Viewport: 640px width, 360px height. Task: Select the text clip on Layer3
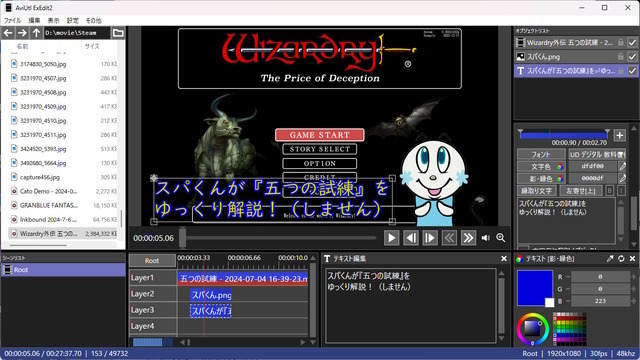(211, 311)
